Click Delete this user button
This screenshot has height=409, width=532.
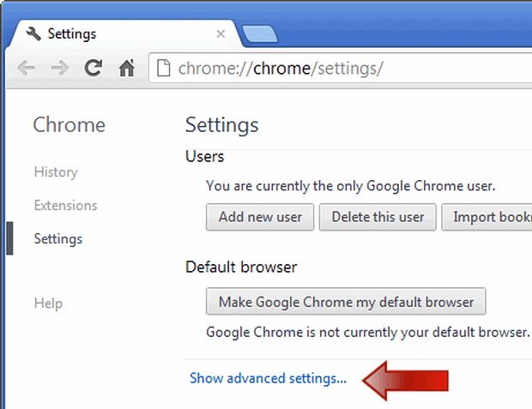pyautogui.click(x=378, y=217)
